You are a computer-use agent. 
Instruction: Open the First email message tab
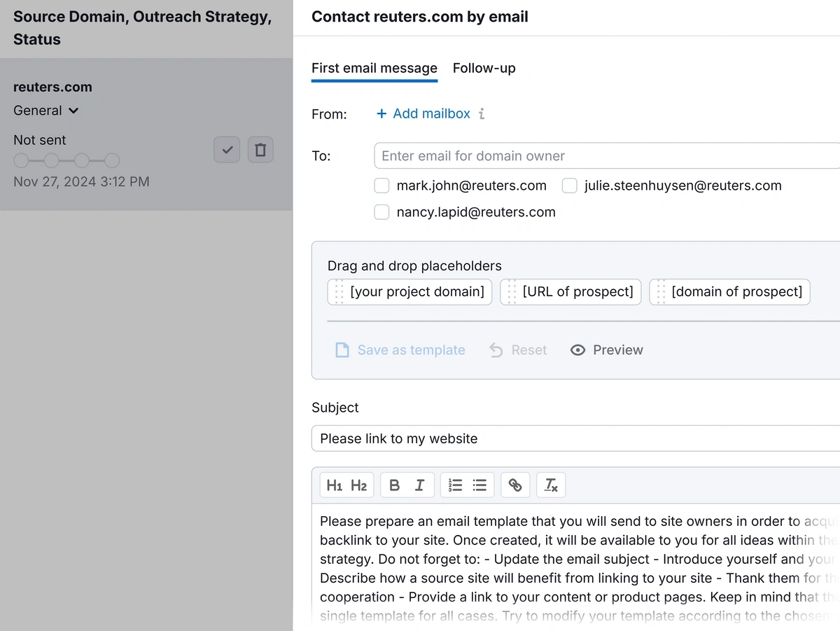point(374,68)
